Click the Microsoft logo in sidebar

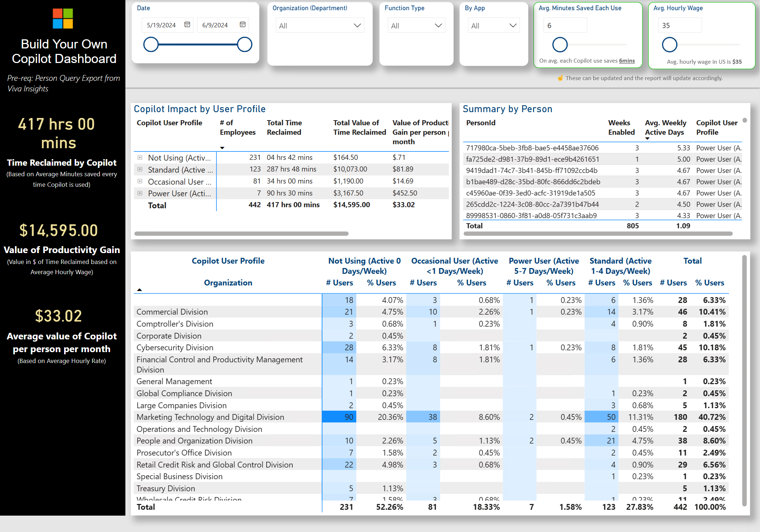pos(63,19)
